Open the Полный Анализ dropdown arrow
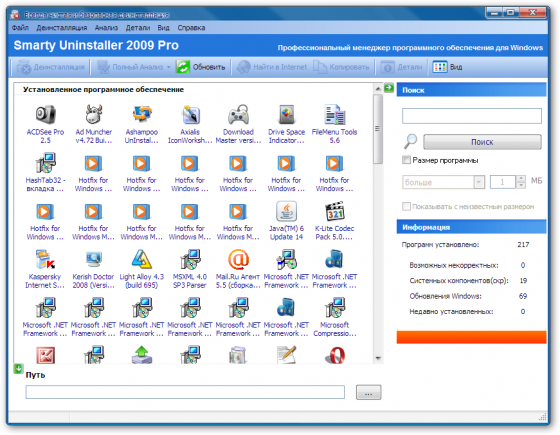The height and width of the screenshot is (435, 560). (169, 67)
